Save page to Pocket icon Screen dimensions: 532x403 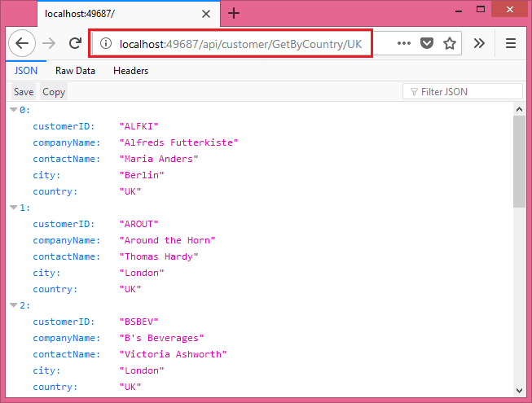(x=427, y=43)
